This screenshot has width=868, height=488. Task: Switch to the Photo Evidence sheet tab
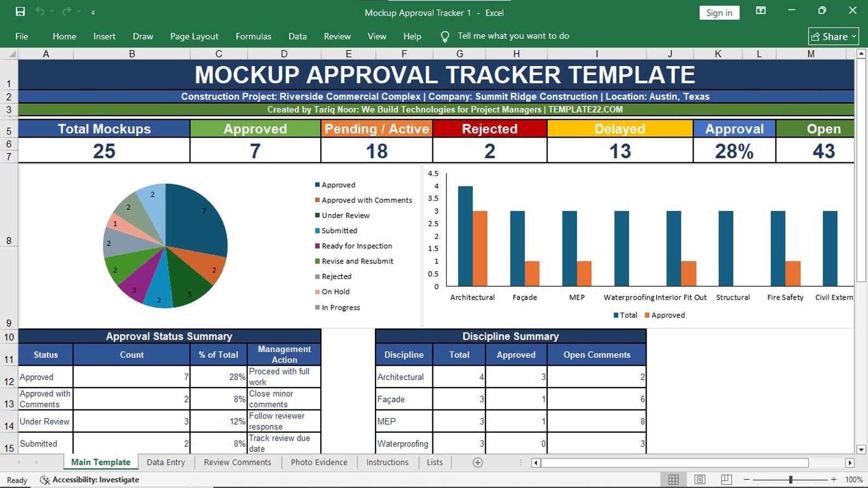[x=319, y=462]
